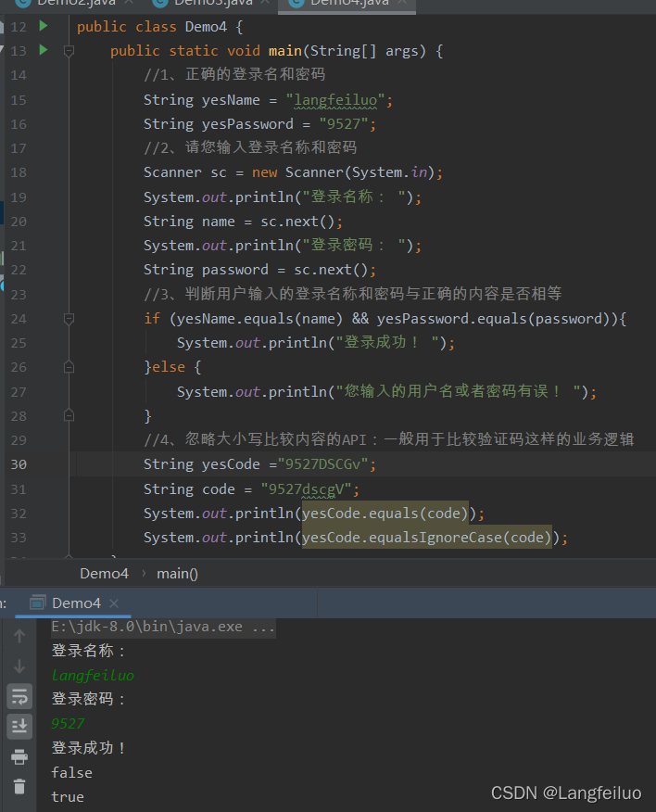Toggle scroll to end of console
656x812 pixels.
(19, 727)
